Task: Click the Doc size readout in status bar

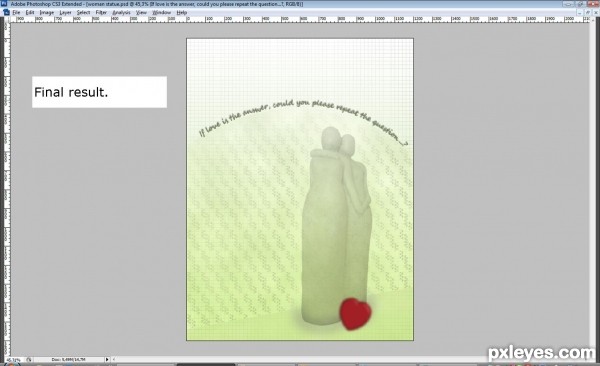Action: [69, 360]
